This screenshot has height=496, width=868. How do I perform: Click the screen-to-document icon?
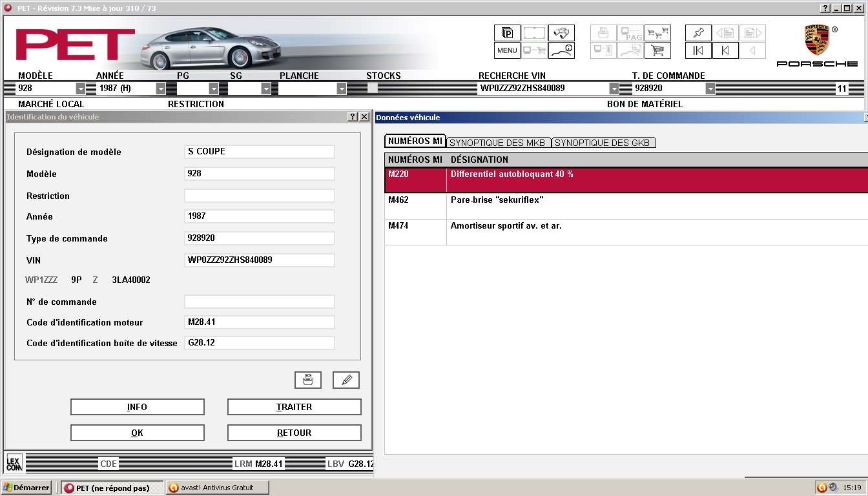pos(603,50)
